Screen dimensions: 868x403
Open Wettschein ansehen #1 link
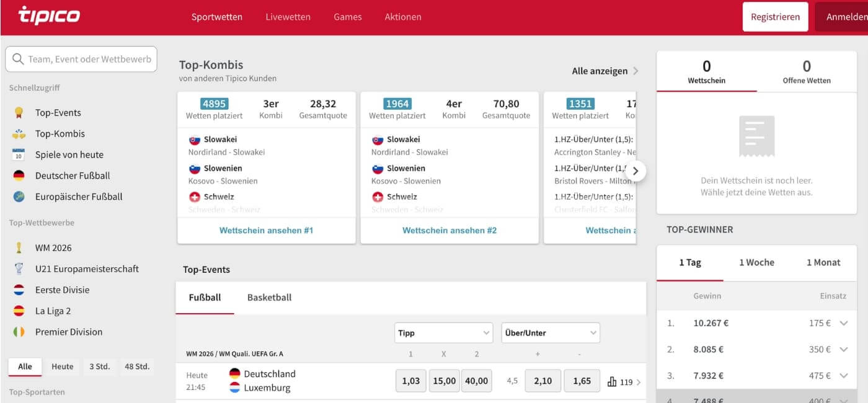[266, 231]
